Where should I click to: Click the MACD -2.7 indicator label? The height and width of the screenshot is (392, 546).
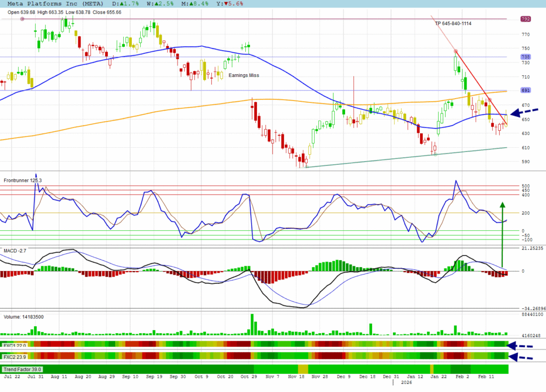[x=15, y=250]
